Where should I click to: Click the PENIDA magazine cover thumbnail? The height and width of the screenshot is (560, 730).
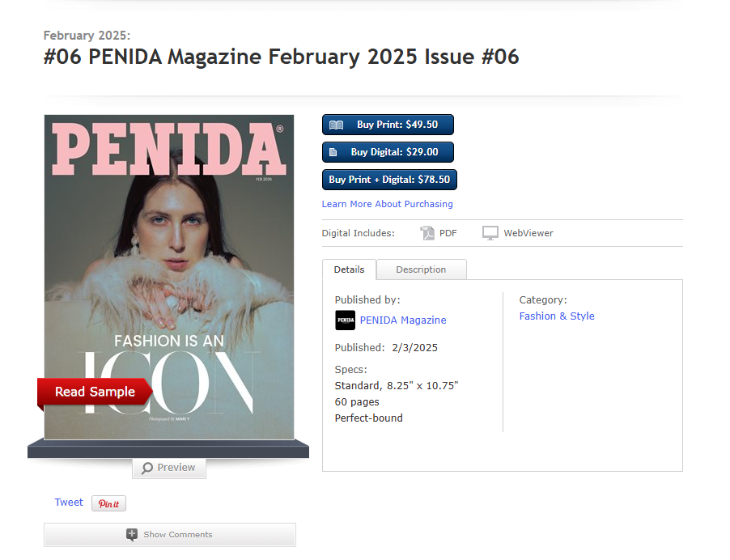pyautogui.click(x=169, y=277)
